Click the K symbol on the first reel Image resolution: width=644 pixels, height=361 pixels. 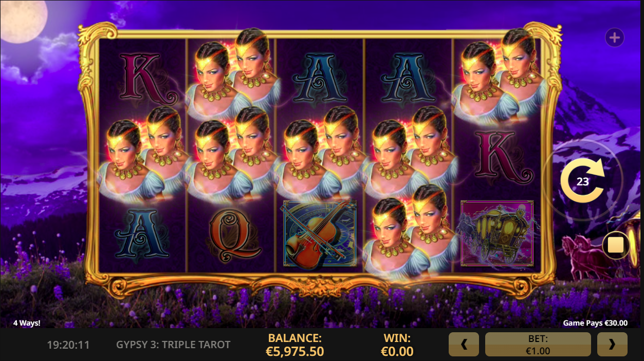coord(143,77)
